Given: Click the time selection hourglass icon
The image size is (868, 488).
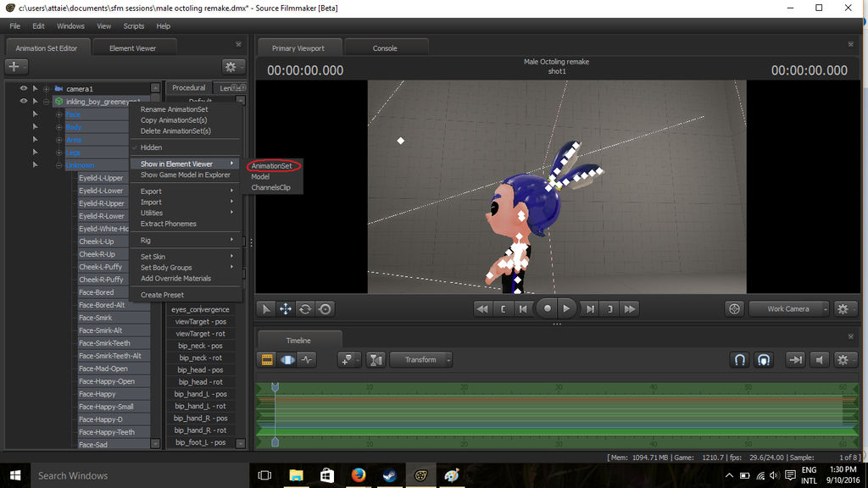Looking at the screenshot, I should coord(376,359).
